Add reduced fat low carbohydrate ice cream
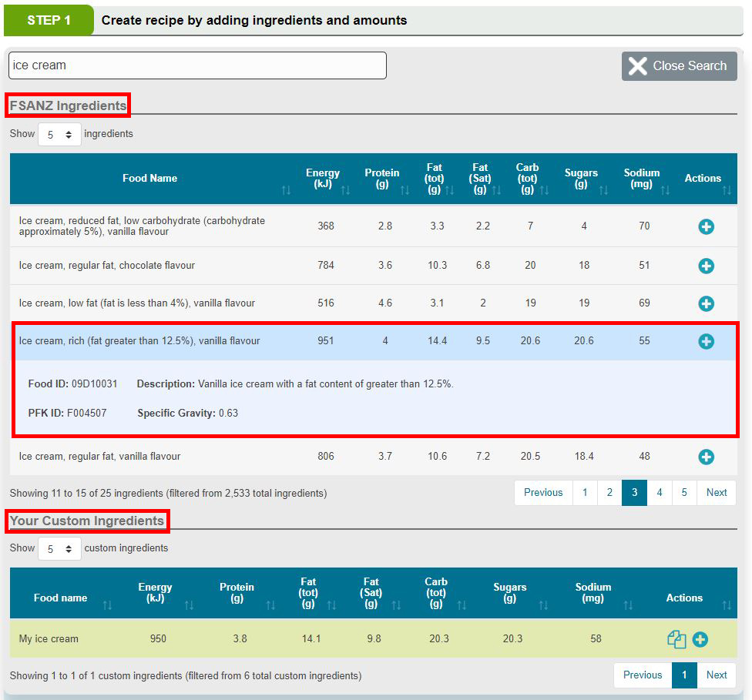Image resolution: width=752 pixels, height=700 pixels. click(x=706, y=226)
